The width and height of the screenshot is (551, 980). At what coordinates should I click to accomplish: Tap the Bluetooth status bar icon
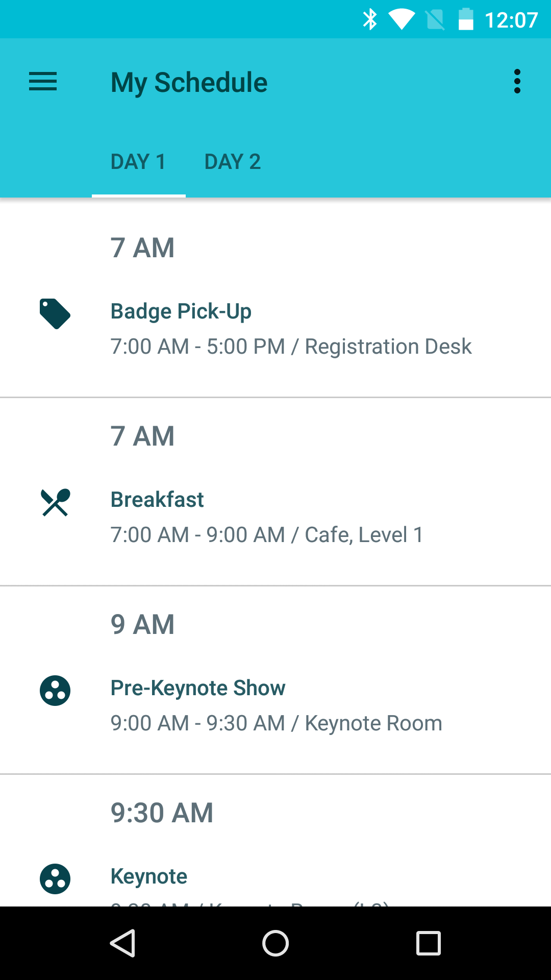tap(370, 20)
